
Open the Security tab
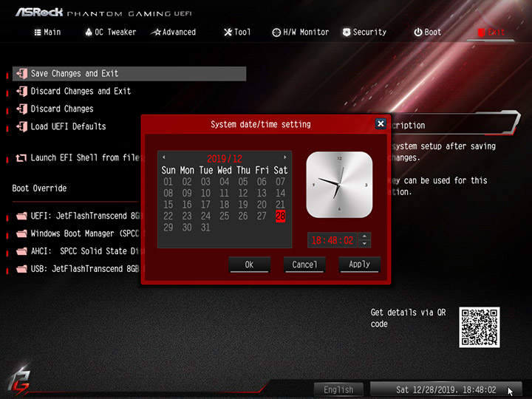click(364, 33)
